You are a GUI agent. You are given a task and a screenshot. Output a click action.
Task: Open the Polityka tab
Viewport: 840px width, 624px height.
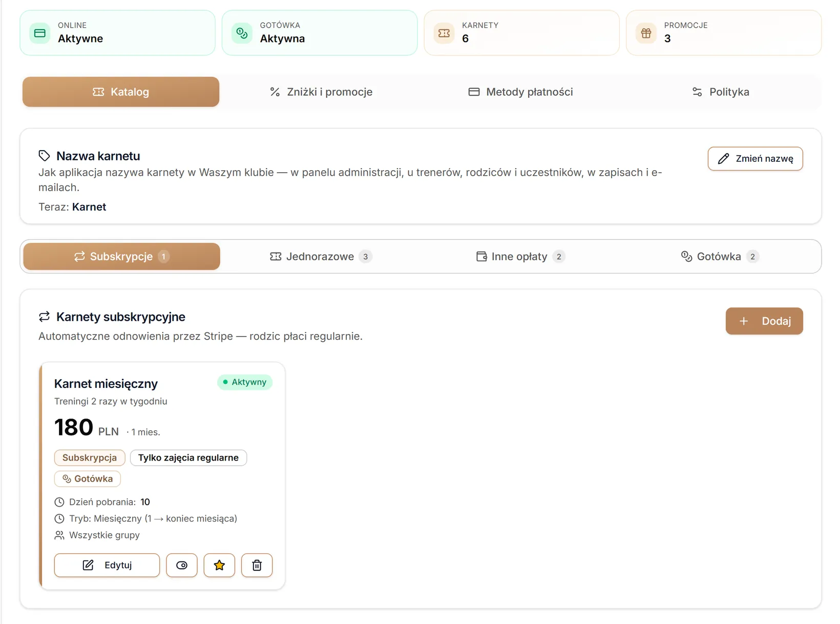click(x=720, y=92)
